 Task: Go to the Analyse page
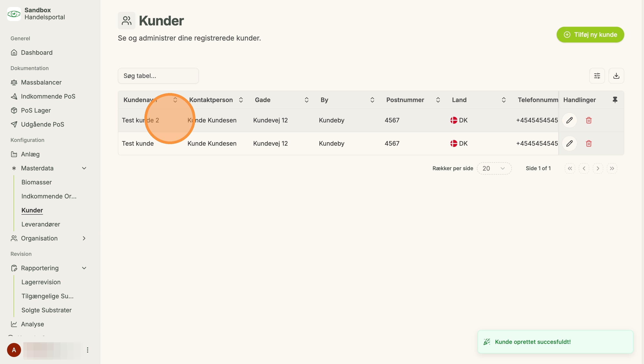(32, 324)
